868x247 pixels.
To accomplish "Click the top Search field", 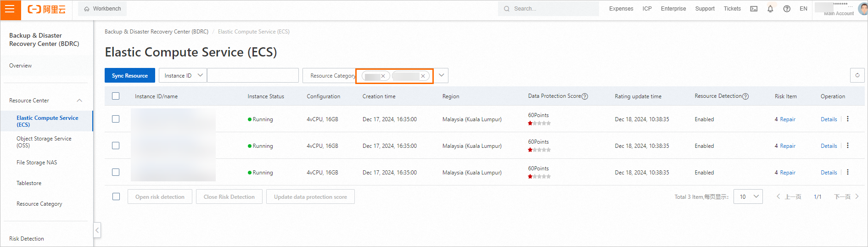I will click(x=549, y=9).
